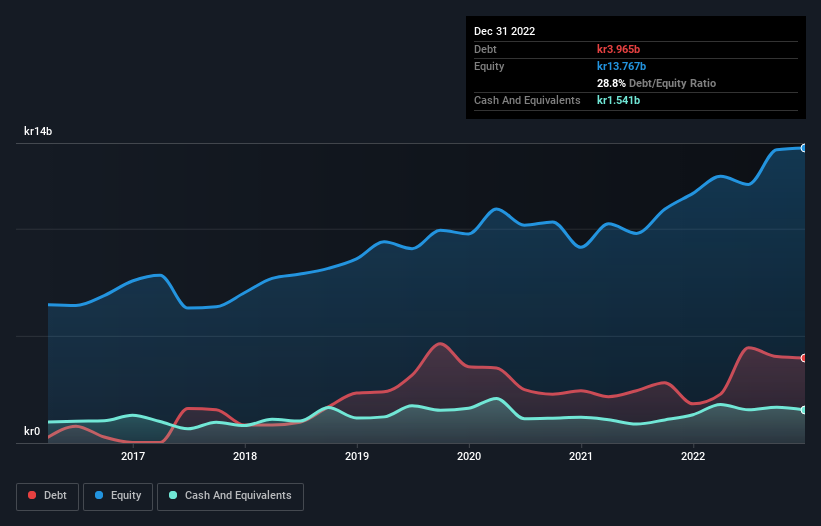Toggle the Equity legend button
The height and width of the screenshot is (526, 821).
coord(118,496)
